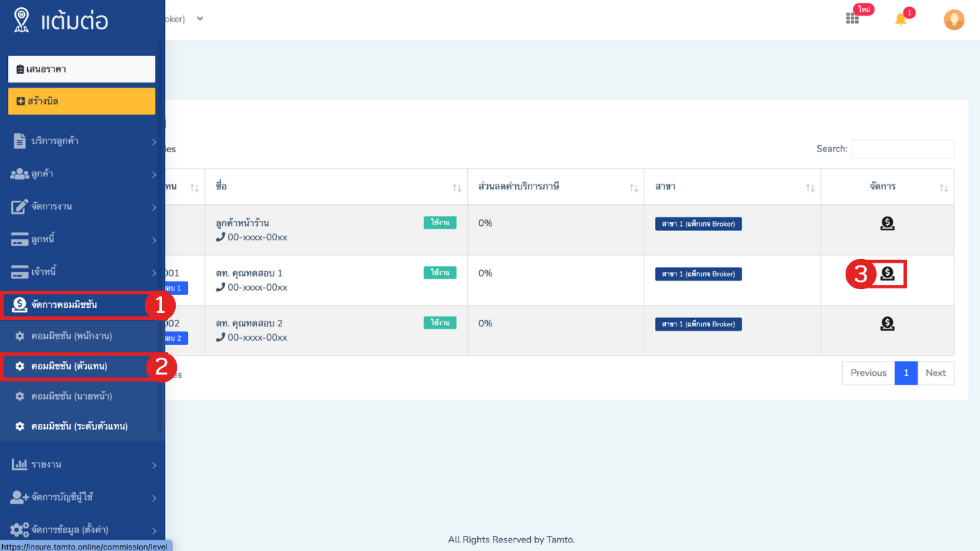The height and width of the screenshot is (551, 980).
Task: Click สาขา 1 badge in ลูกค้าหน้าร้าน row
Action: 698,224
